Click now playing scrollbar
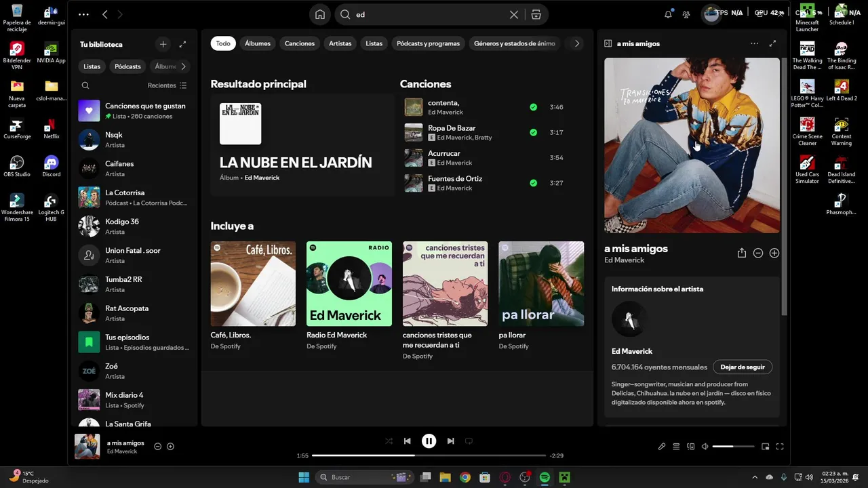This screenshot has height=488, width=868. [x=785, y=186]
